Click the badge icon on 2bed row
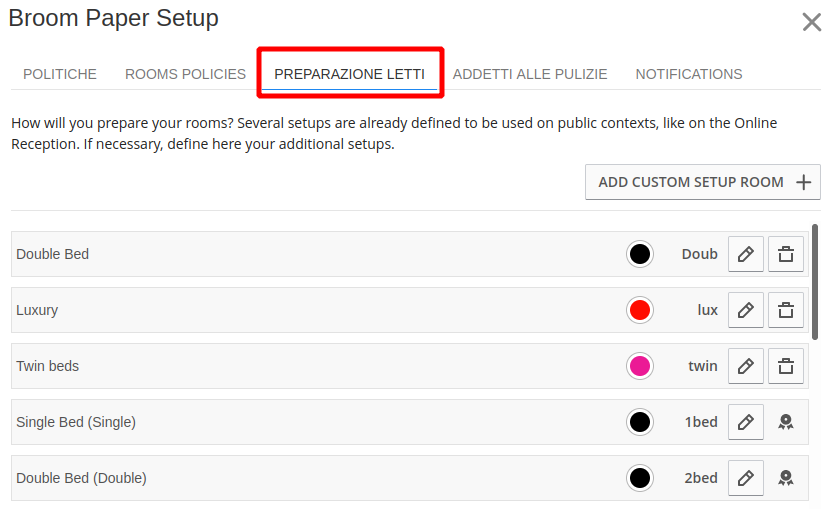 point(785,478)
